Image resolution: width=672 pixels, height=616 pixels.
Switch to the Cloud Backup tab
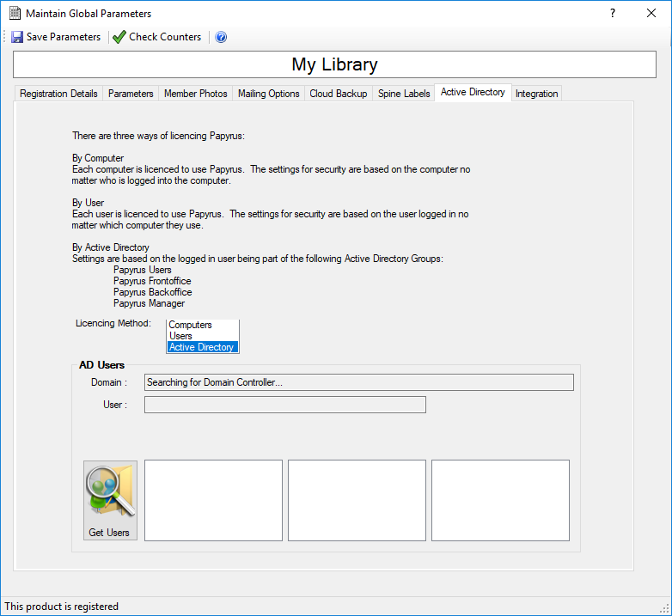coord(339,94)
